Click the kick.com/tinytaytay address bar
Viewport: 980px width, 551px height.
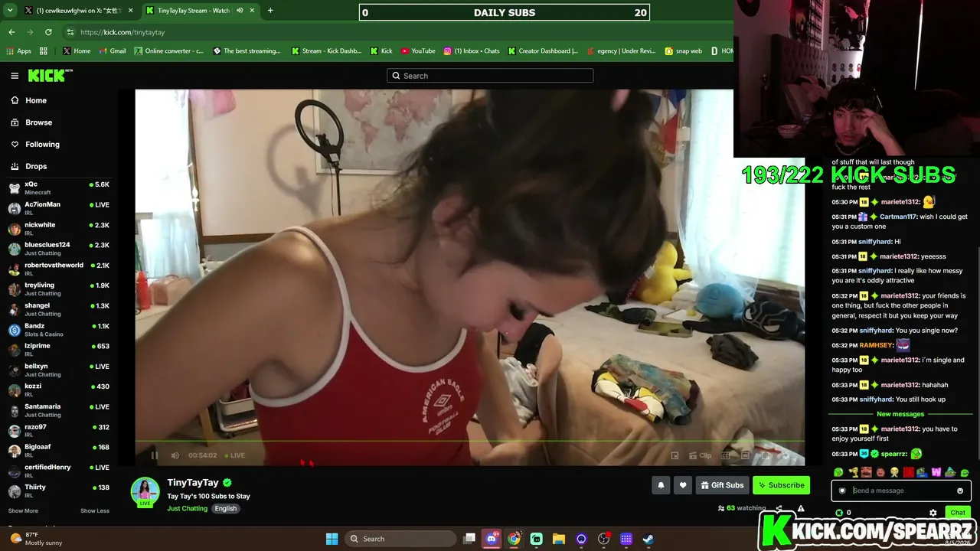122,32
